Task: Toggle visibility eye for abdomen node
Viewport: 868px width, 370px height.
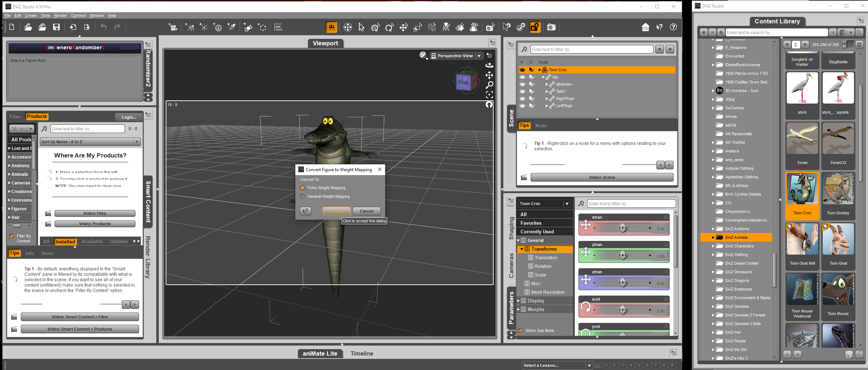Action: (522, 84)
